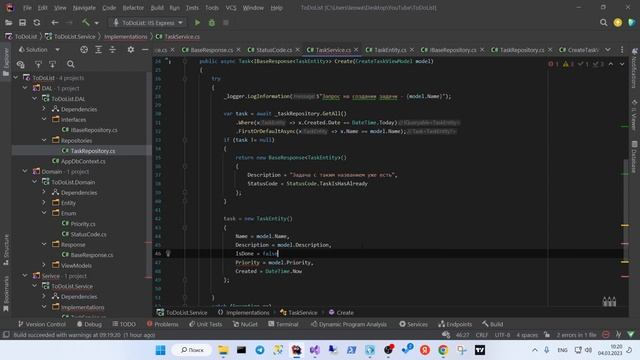Run the project with the green play button
The image size is (640, 360).
[198, 23]
